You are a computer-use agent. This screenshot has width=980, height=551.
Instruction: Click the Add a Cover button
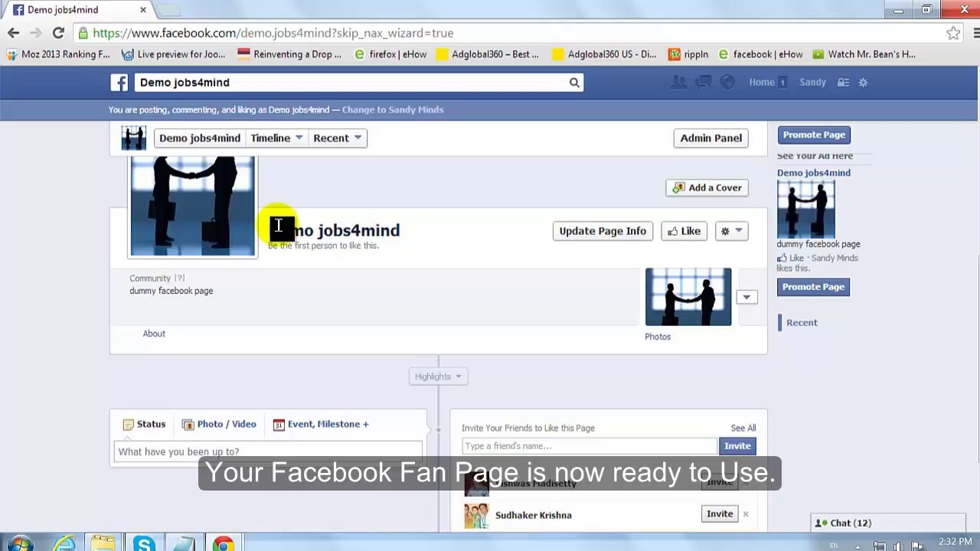(x=707, y=187)
